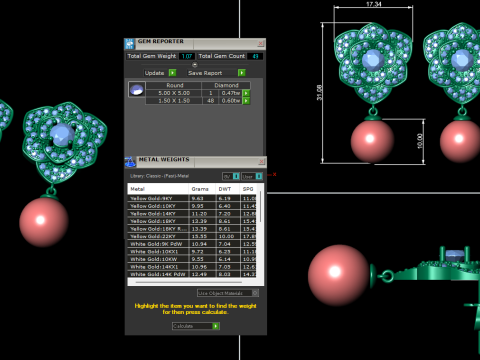Image resolution: width=480 pixels, height=360 pixels.
Task: Click green arrow for the 0.60tw row
Action: click(246, 101)
